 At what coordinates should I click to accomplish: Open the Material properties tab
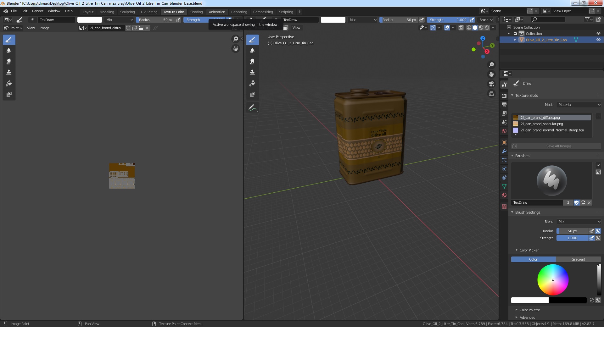(504, 195)
